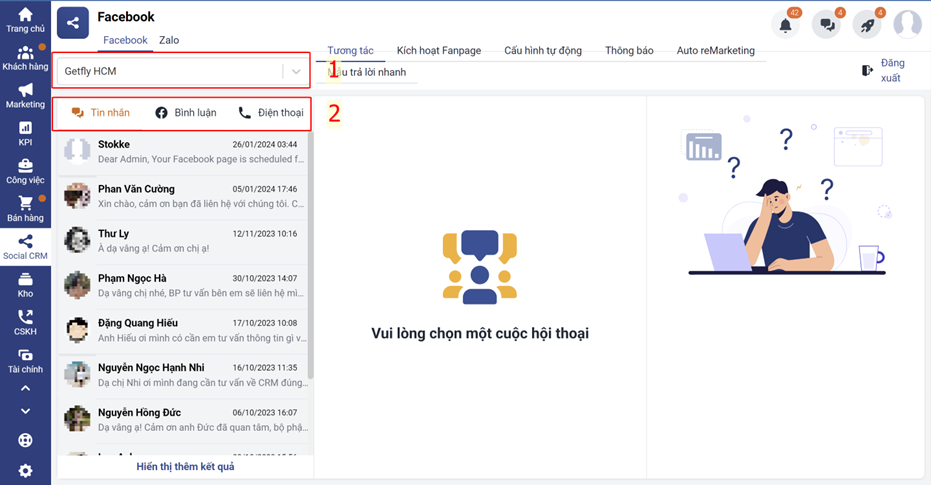The width and height of the screenshot is (931, 485).
Task: Open Khách hàng in the sidebar
Action: coord(25,58)
